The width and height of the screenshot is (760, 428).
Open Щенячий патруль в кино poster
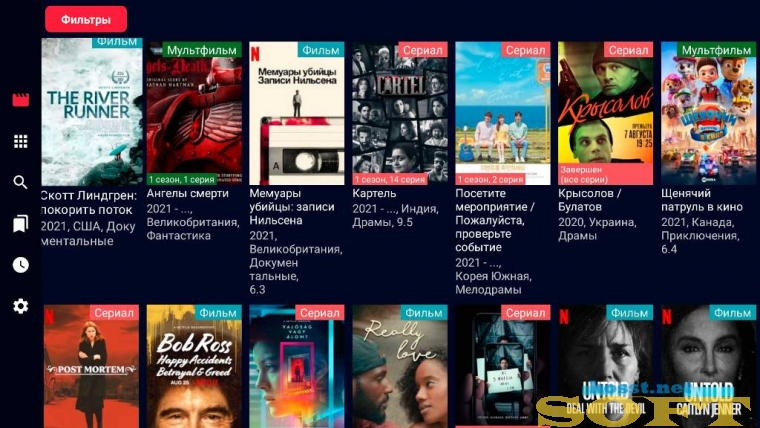(708, 113)
